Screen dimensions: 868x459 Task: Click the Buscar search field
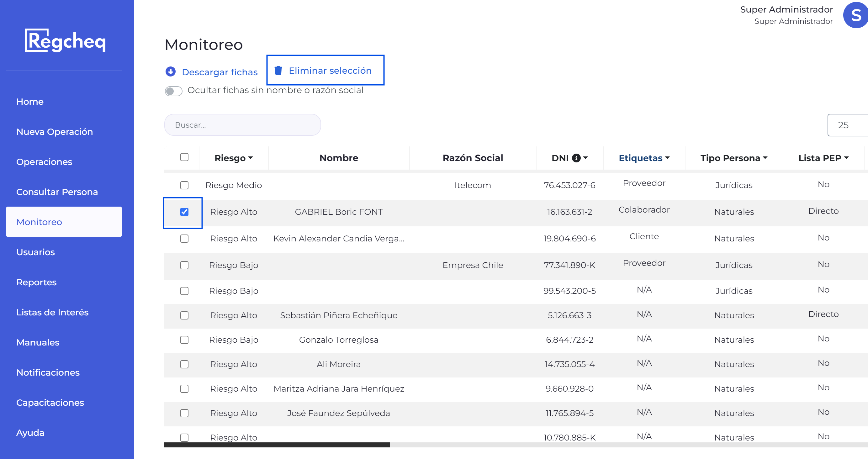[243, 125]
